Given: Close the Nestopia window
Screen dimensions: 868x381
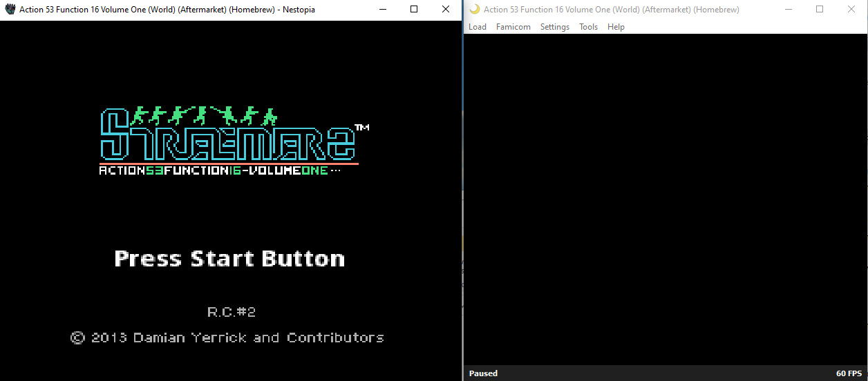Looking at the screenshot, I should [x=446, y=10].
